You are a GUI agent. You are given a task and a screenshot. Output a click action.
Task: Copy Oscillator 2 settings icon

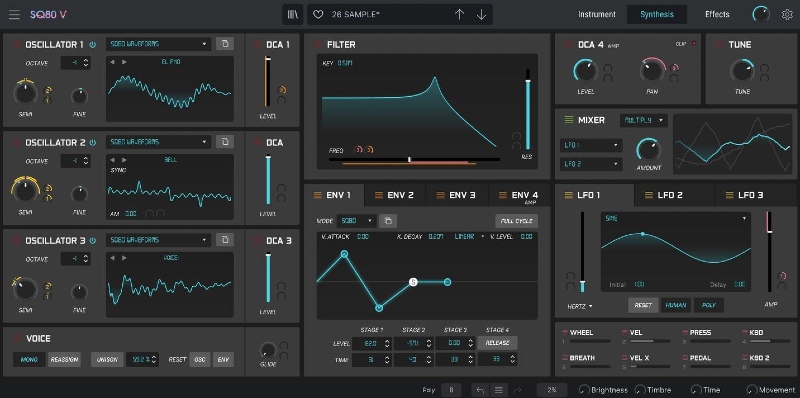click(225, 142)
